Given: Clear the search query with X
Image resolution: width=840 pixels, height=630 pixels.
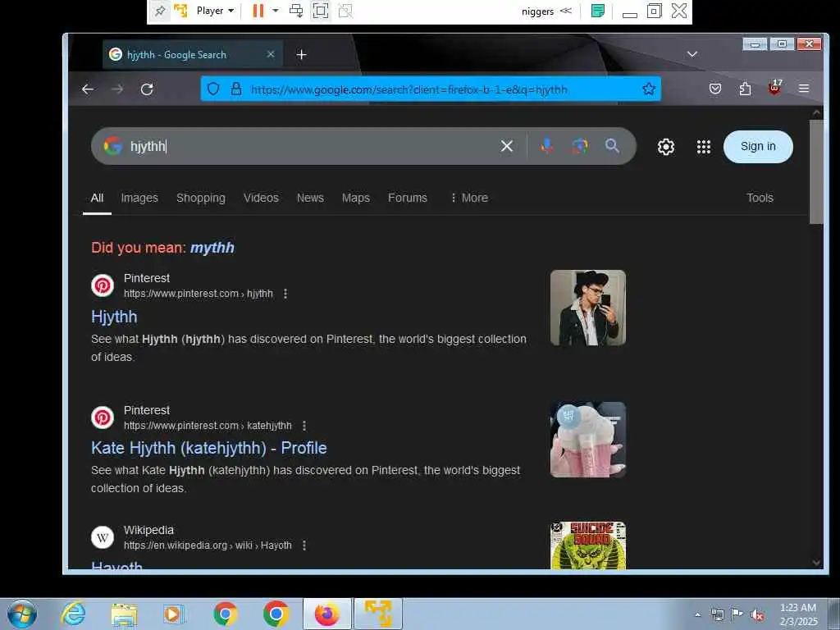Looking at the screenshot, I should [507, 146].
